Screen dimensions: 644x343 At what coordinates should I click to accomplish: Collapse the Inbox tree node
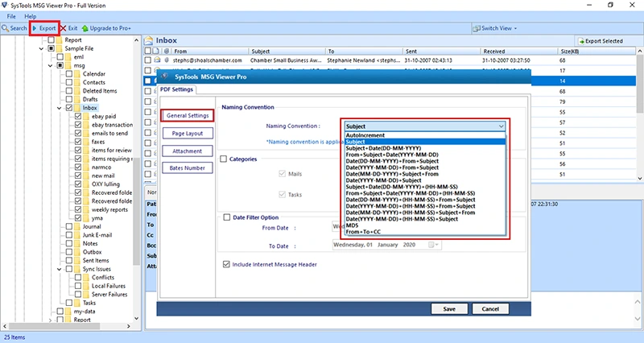tap(59, 108)
